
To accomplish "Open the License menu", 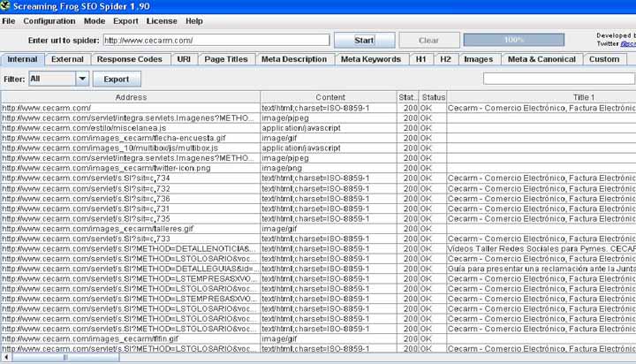I will click(x=162, y=20).
